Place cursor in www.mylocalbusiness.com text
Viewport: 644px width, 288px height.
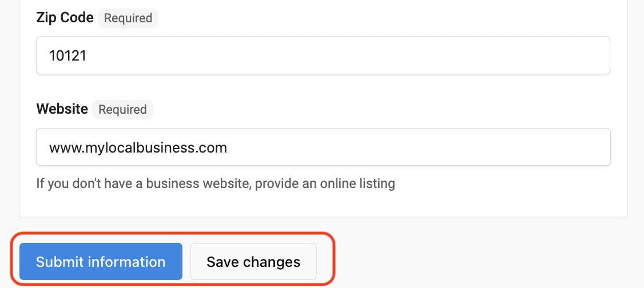[x=138, y=147]
